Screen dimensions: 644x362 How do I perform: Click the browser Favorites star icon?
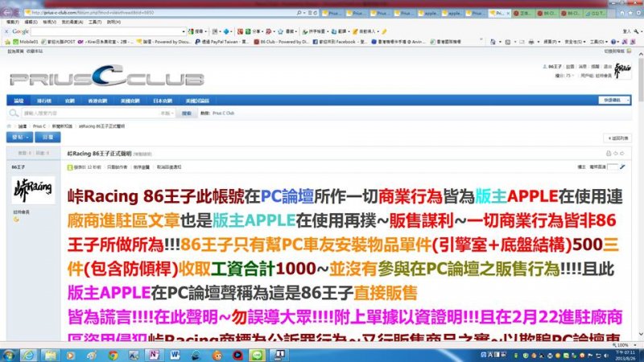[x=630, y=13]
